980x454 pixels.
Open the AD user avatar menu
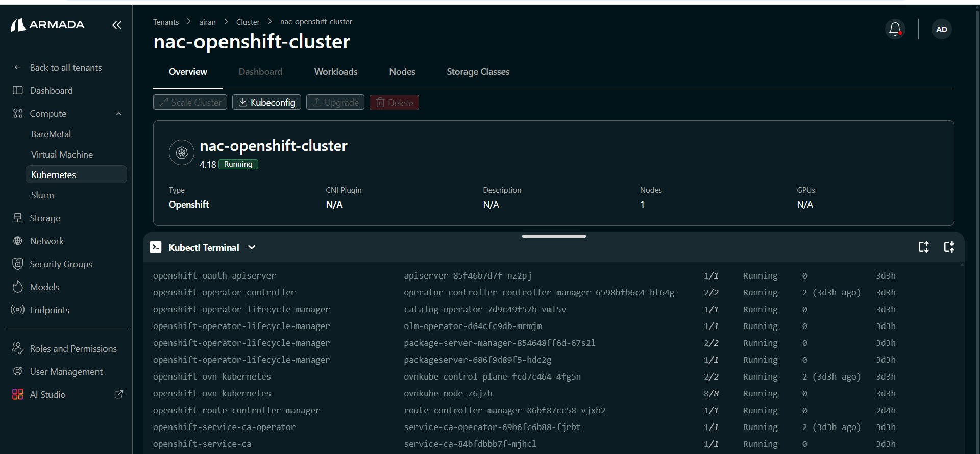pos(941,29)
